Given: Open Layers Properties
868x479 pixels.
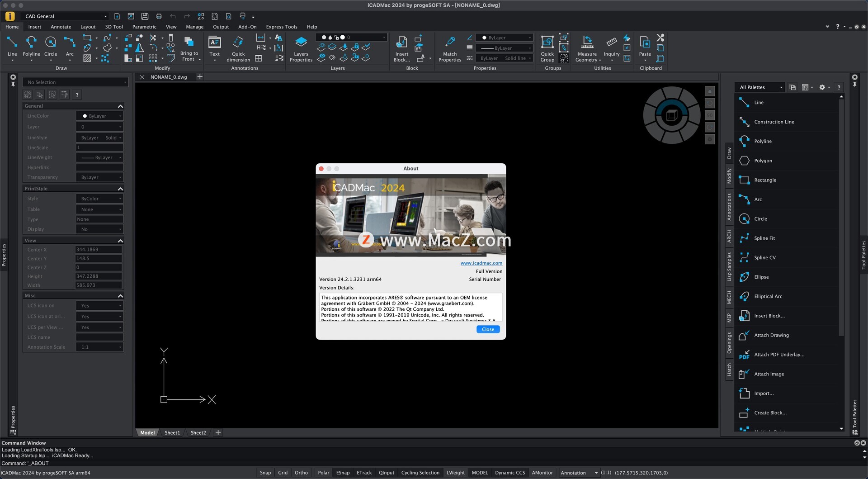Looking at the screenshot, I should point(301,48).
